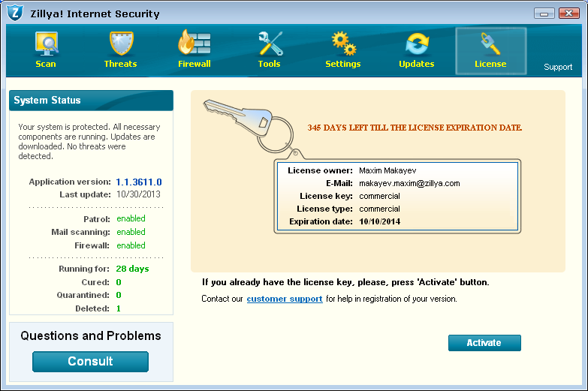Close the Zillya Internet Security window
Viewport: 588px width, 391px height.
click(569, 13)
